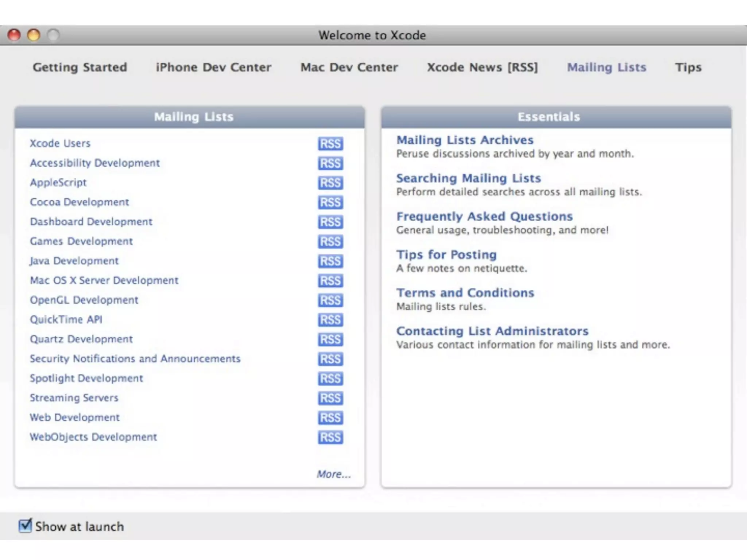The height and width of the screenshot is (560, 747).
Task: Minimize the window with the yellow button
Action: (x=34, y=35)
